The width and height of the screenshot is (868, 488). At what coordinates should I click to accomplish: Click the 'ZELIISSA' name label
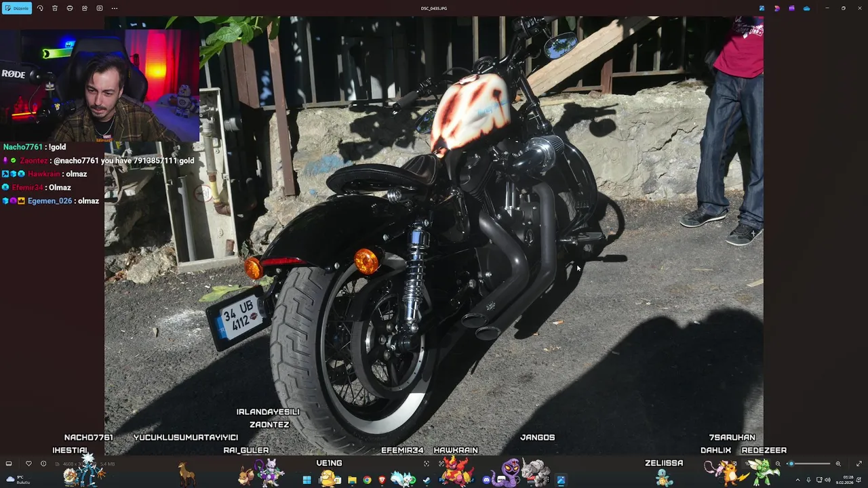pos(664,464)
